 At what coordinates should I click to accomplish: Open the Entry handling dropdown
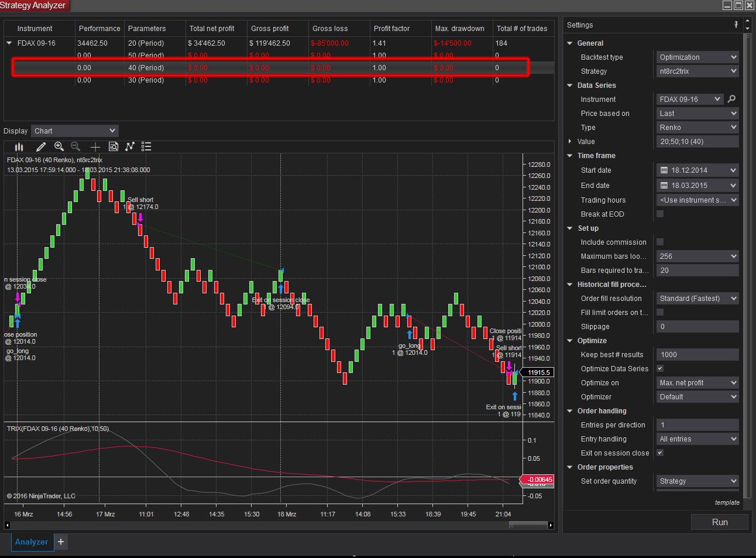pyautogui.click(x=697, y=439)
